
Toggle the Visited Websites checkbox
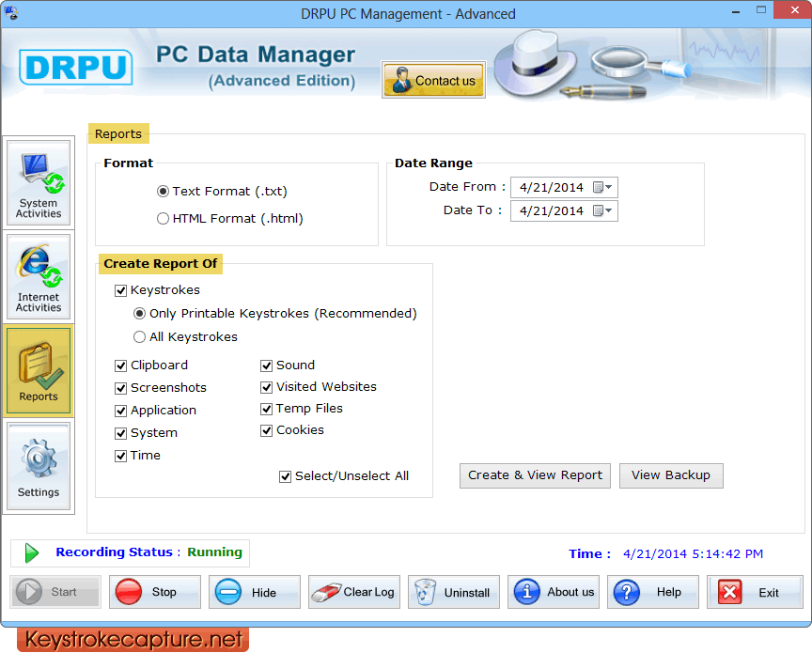(266, 387)
